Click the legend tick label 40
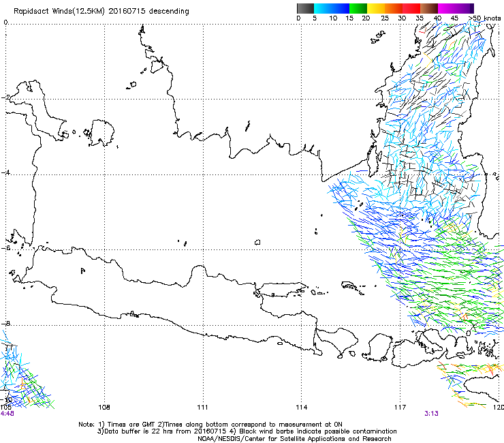504x443 pixels. pos(437,18)
